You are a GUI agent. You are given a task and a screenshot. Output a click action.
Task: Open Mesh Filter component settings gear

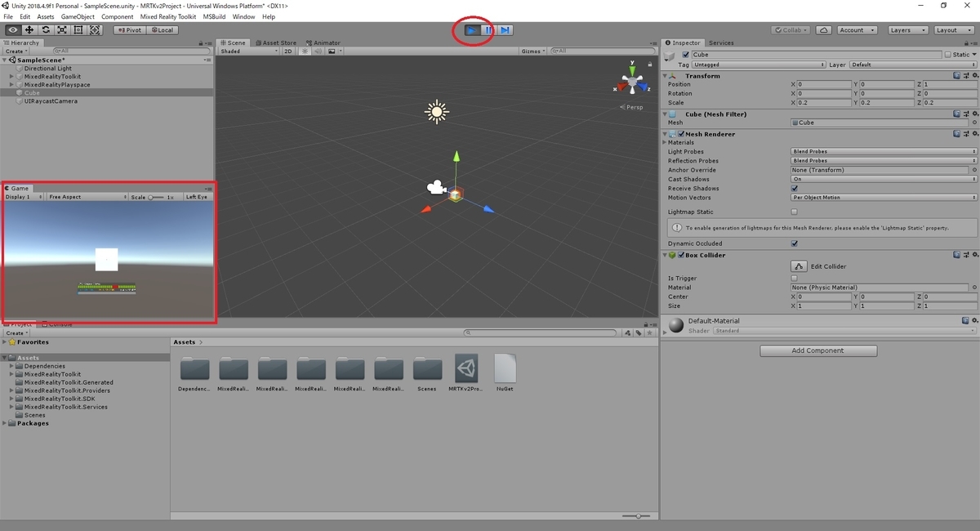pos(973,114)
